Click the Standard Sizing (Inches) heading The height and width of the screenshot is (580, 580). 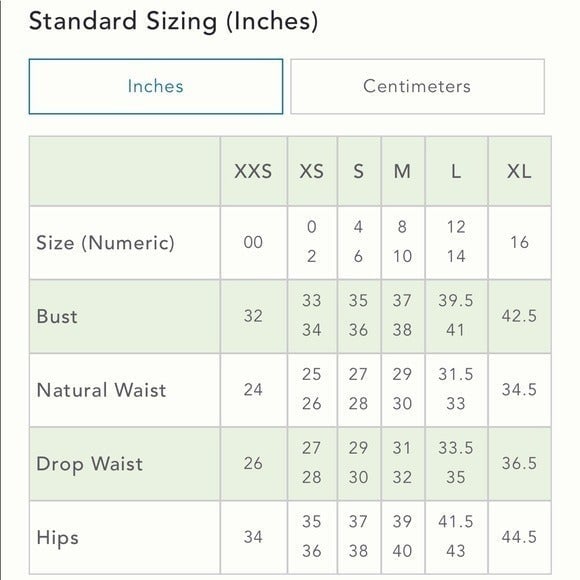pyautogui.click(x=173, y=21)
